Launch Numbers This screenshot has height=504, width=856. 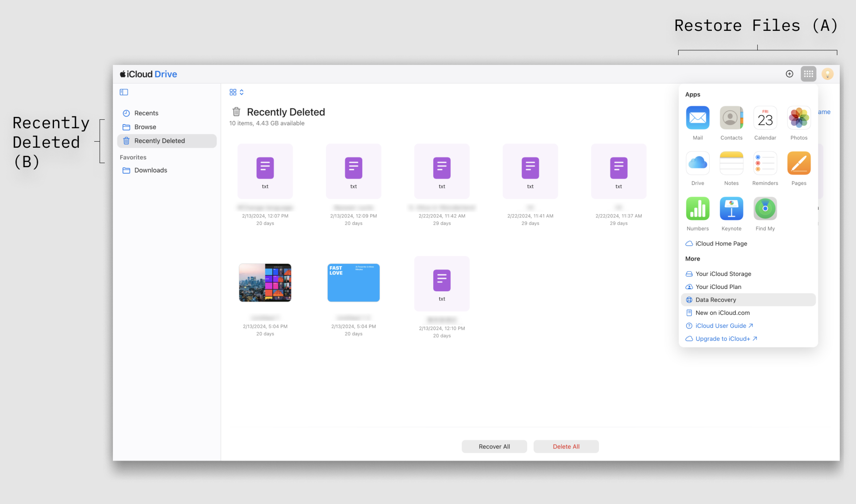(697, 209)
